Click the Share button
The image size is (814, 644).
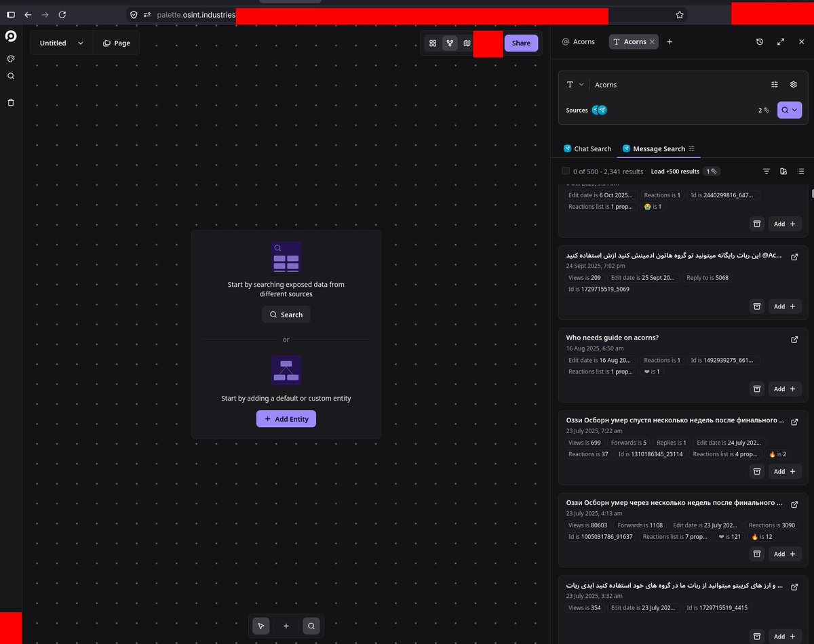pos(521,43)
